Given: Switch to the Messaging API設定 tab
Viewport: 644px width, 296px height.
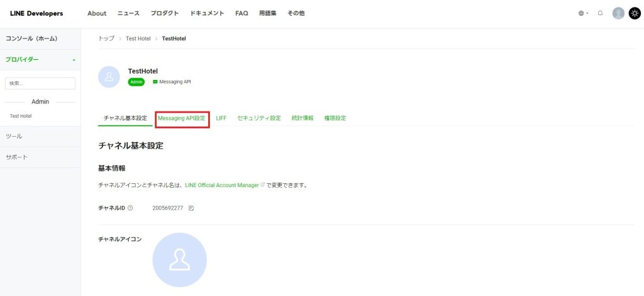Looking at the screenshot, I should pos(182,118).
